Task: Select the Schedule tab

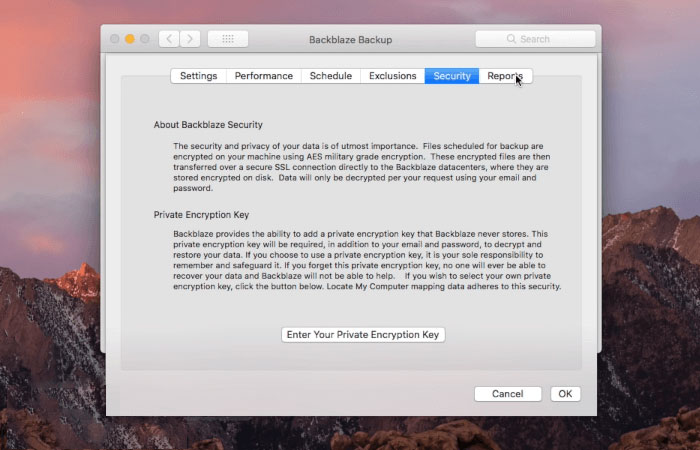Action: (x=331, y=76)
